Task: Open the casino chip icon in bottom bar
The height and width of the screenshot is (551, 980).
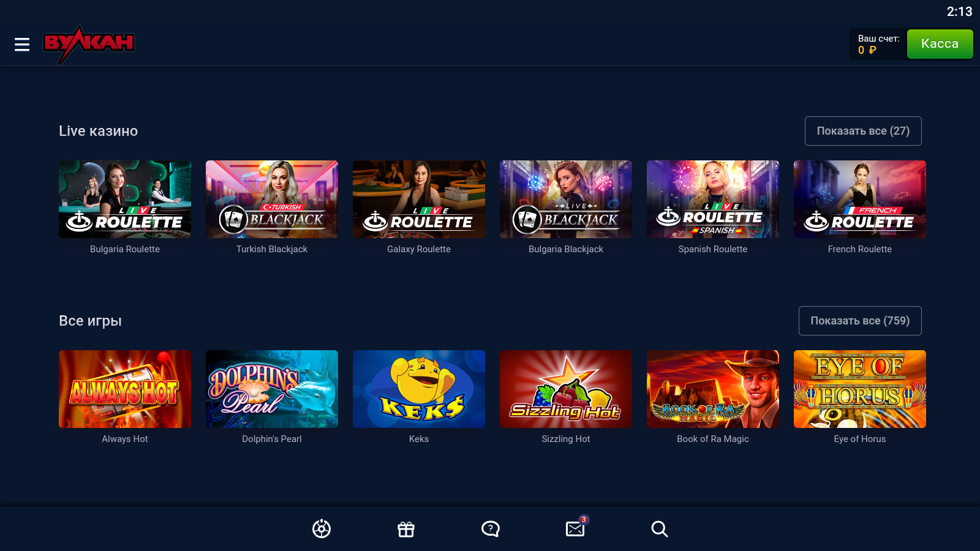Action: coord(322,528)
